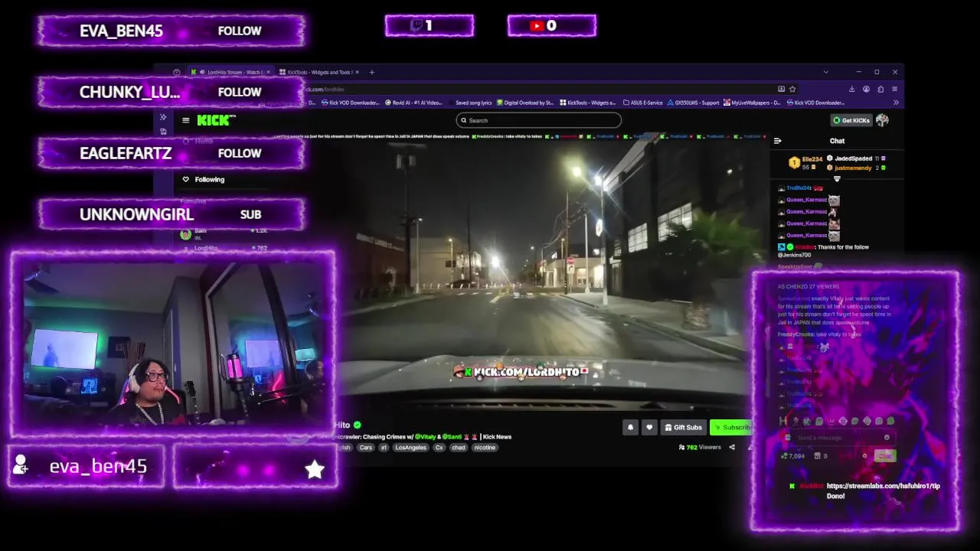Expand the chat leaderboard chevron
Screen dimensions: 980x551
tap(837, 179)
